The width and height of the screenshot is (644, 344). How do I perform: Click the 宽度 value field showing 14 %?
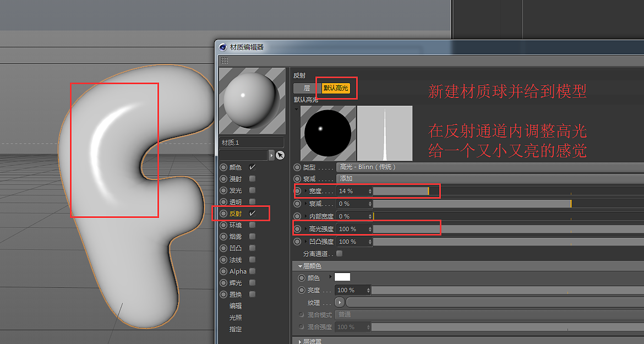pyautogui.click(x=352, y=191)
